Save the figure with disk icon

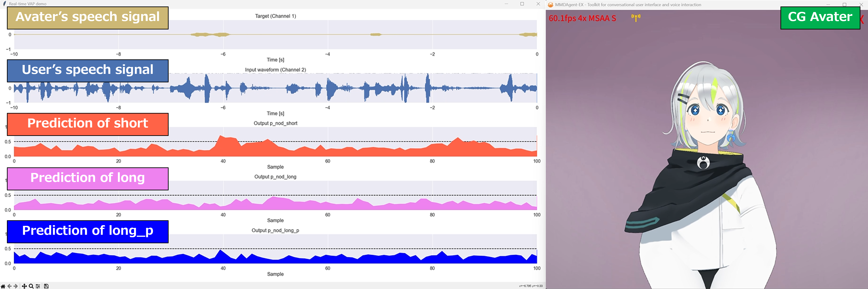[46, 286]
